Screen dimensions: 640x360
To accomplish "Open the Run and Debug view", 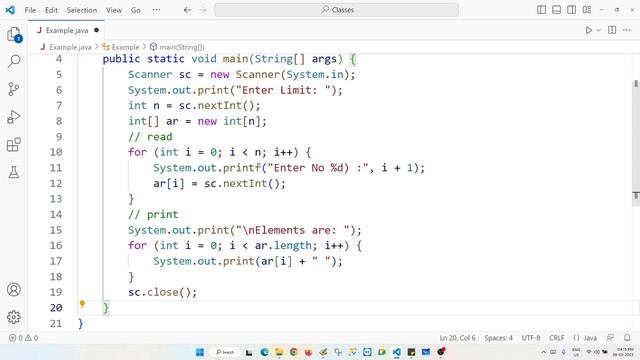I will 13,117.
